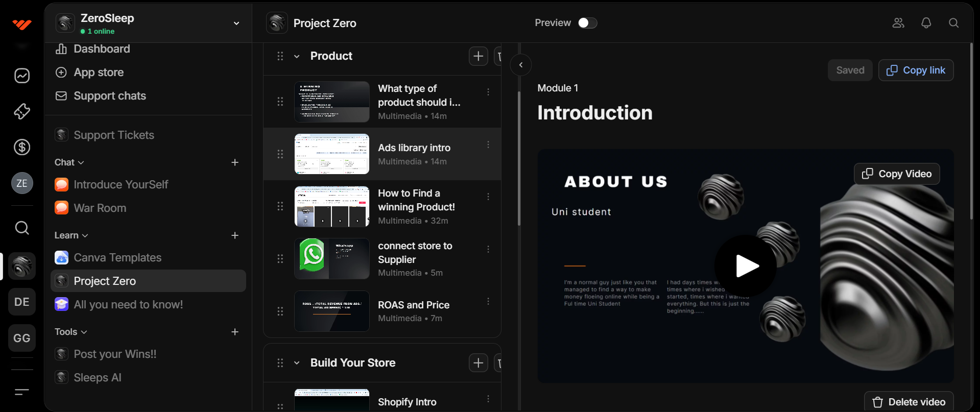Open the How to Find a winning Product thumbnail
This screenshot has width=980, height=412.
pos(332,206)
